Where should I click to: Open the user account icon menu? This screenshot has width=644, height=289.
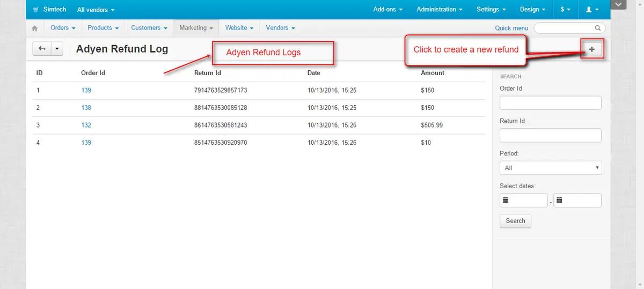click(591, 10)
